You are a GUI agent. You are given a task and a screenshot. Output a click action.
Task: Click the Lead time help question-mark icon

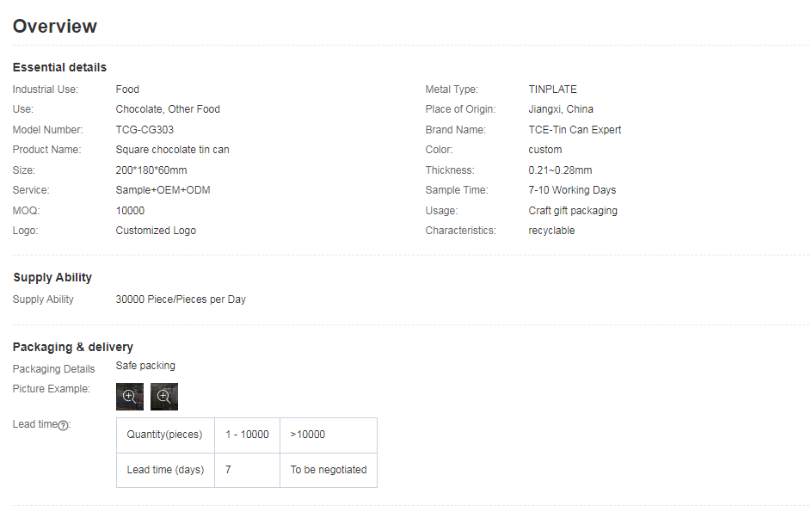point(63,425)
